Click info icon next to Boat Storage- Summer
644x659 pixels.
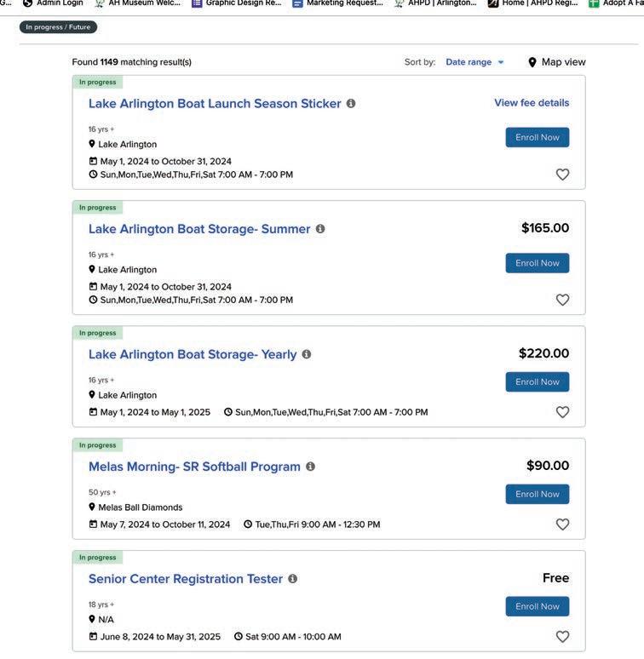(x=320, y=229)
